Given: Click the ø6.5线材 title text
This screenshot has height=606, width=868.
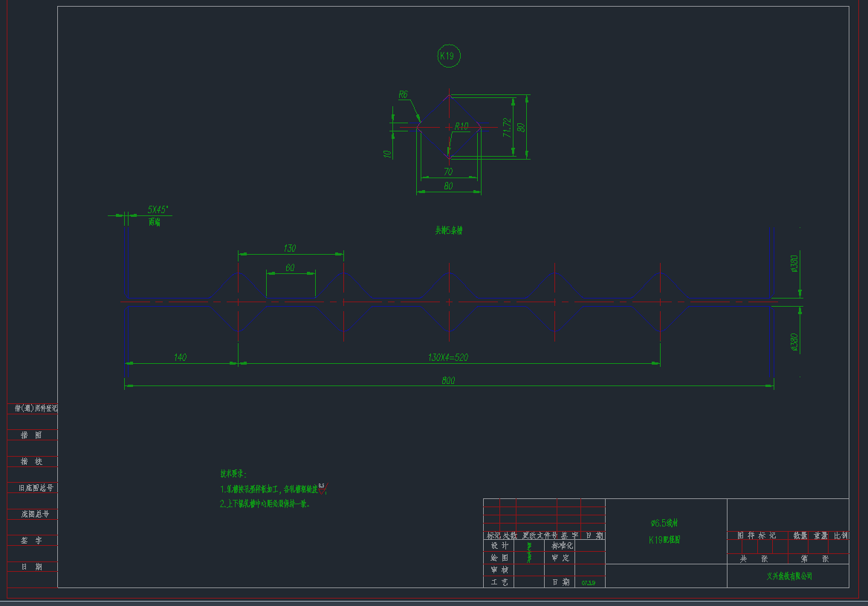Looking at the screenshot, I should click(x=664, y=523).
